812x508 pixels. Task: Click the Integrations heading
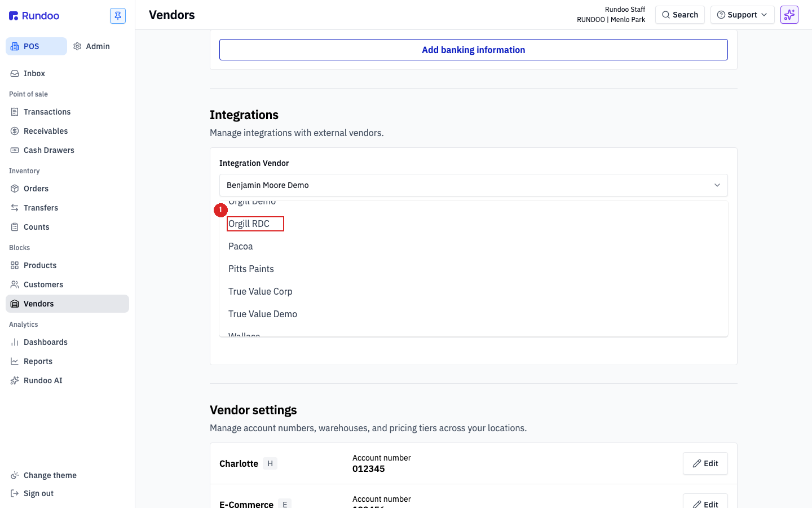tap(244, 115)
